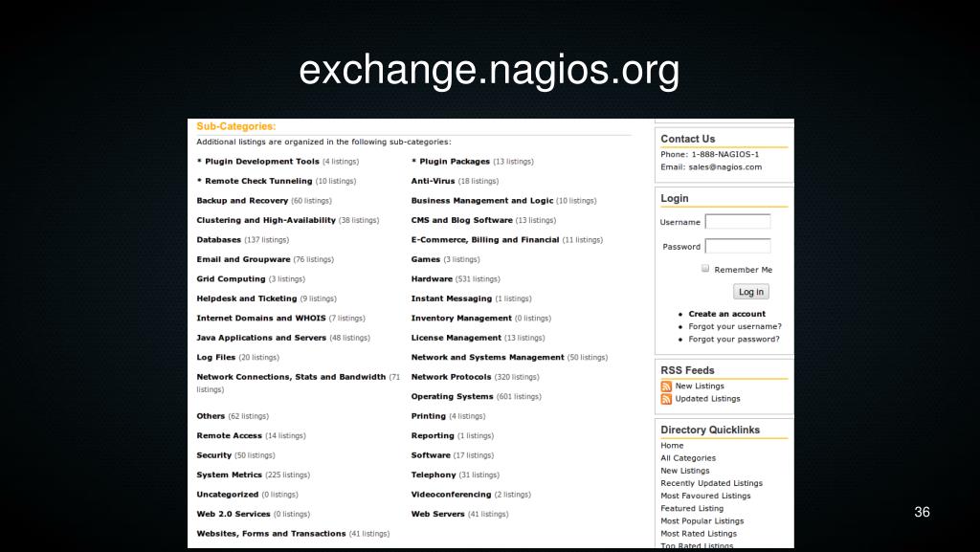Open Most Favoured Listings quicklink
980x552 pixels.
pos(705,496)
